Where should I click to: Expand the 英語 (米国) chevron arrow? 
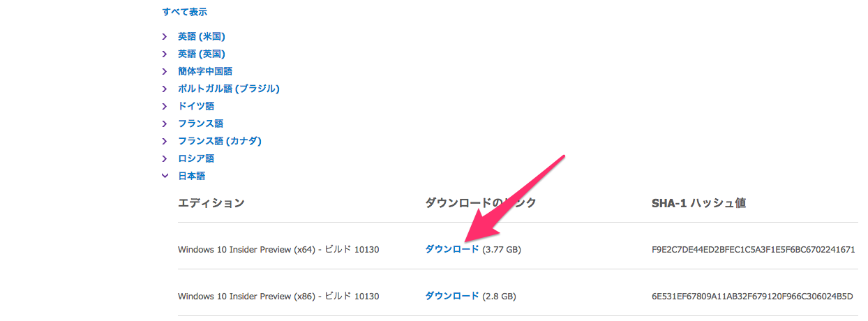click(x=165, y=36)
